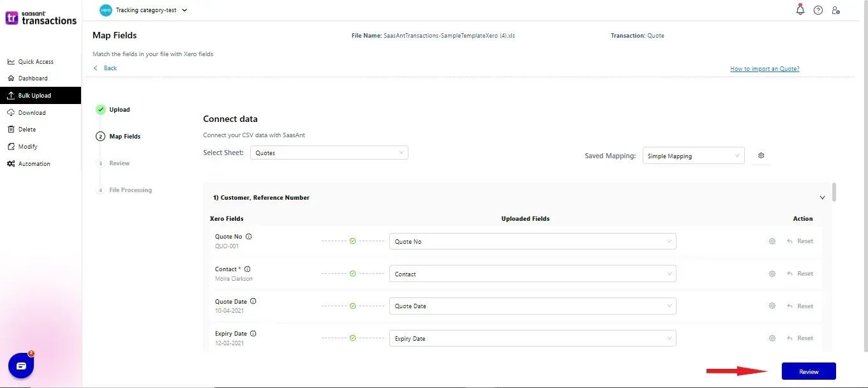This screenshot has width=868, height=388.
Task: Click the Connect data heading
Action: [230, 119]
